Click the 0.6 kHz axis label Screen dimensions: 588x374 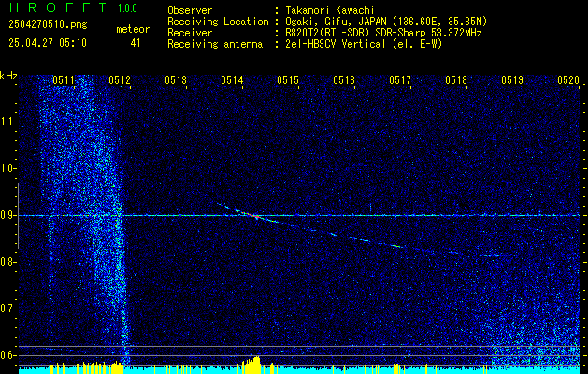(7, 355)
